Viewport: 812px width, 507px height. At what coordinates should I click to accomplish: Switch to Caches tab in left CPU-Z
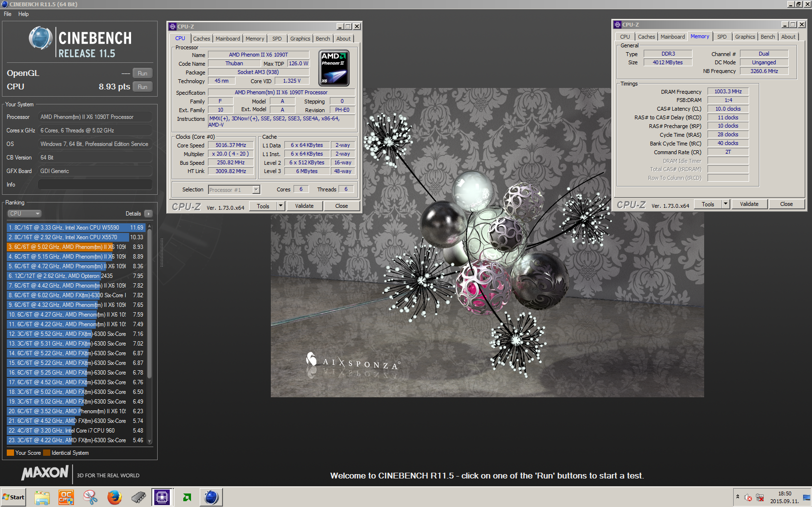click(202, 39)
